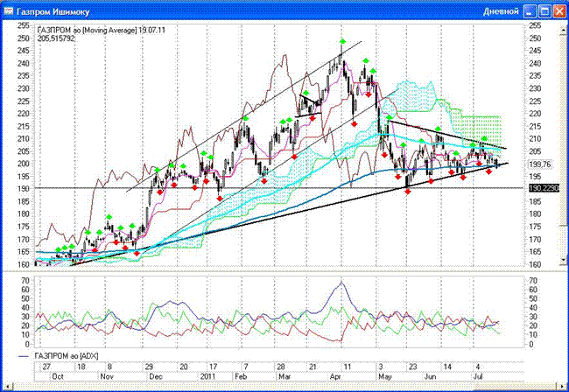Click the black level label '190,2290'
Image resolution: width=569 pixels, height=392 pixels.
click(x=544, y=188)
